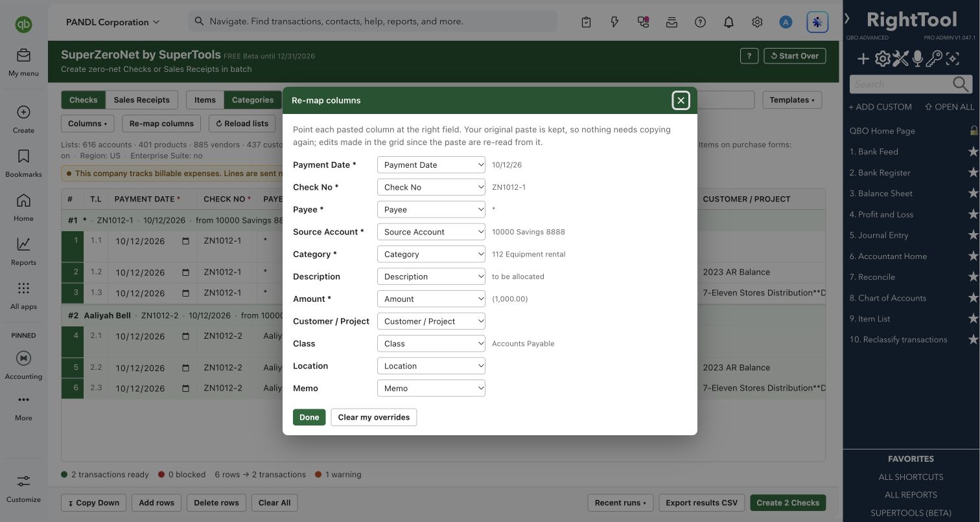Click RightTool gear icon
Screen dimensions: 980x522
click(x=882, y=59)
